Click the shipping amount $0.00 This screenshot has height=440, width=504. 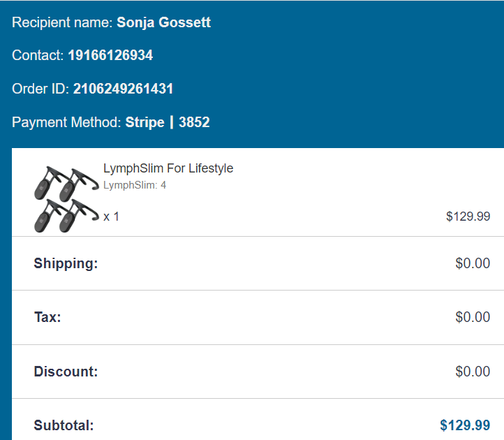pyautogui.click(x=473, y=263)
